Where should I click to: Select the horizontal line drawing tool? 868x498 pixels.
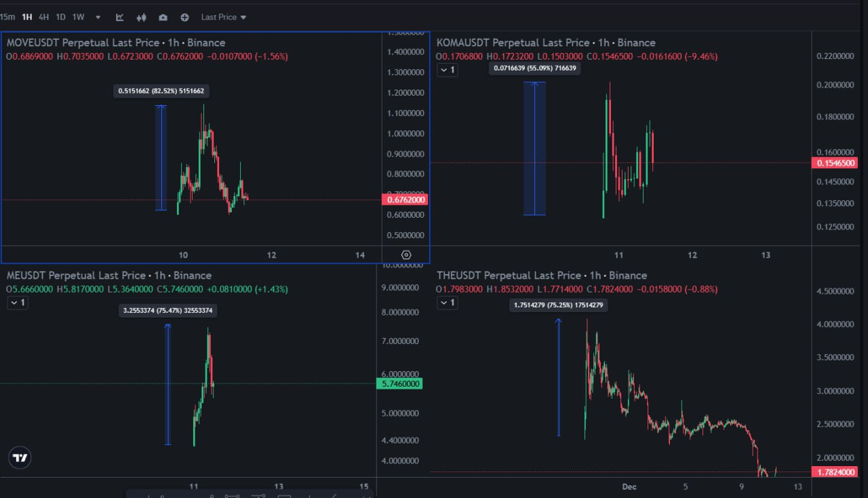(258, 496)
